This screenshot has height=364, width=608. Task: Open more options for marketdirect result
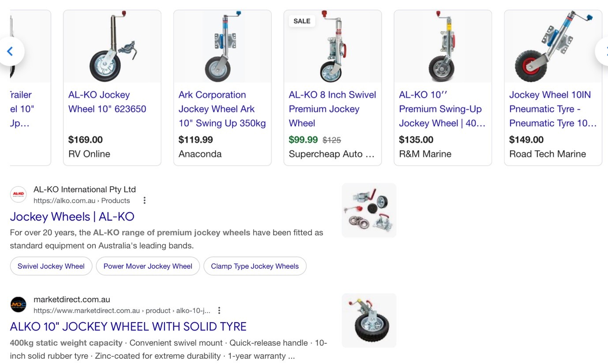[x=219, y=311]
